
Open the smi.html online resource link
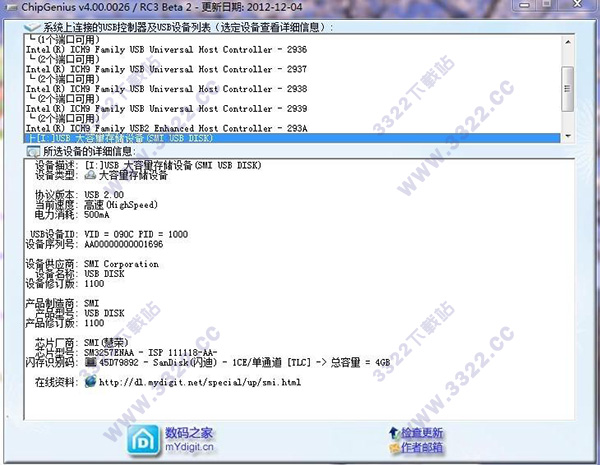coord(200,382)
